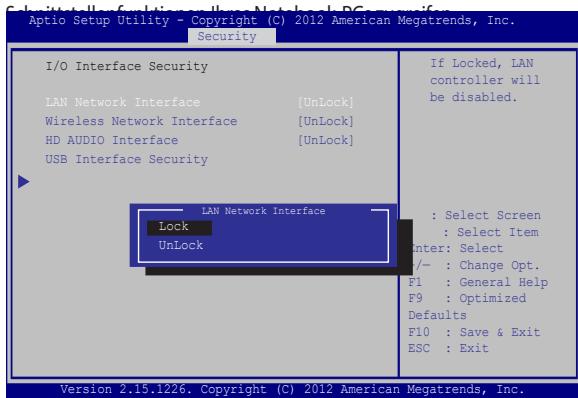Open the LAN Network Interface [UnLock] value

point(325,102)
